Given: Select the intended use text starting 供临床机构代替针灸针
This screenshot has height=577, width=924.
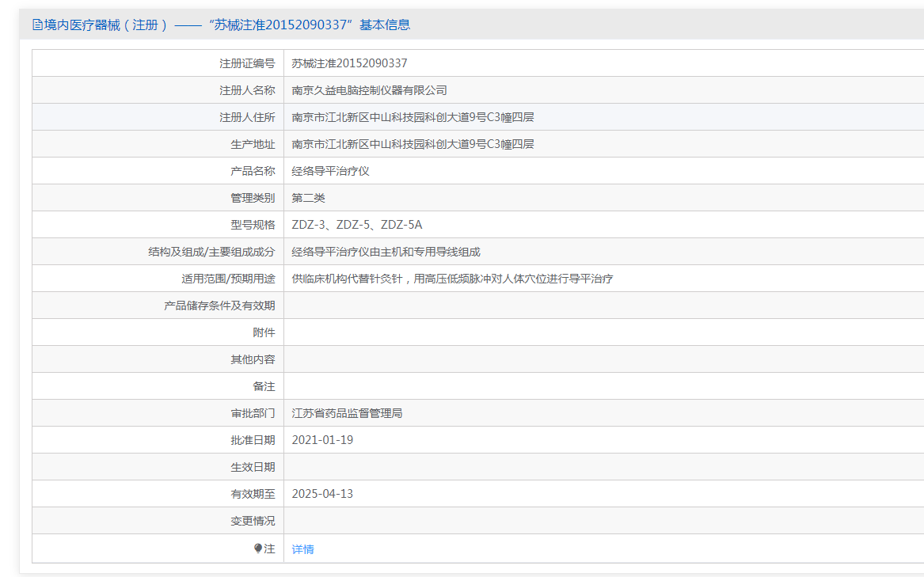Looking at the screenshot, I should pos(453,279).
